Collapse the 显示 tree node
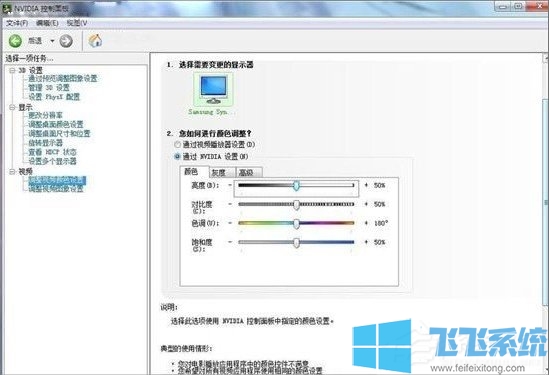Screen dimensions: 549x375 pos(12,107)
